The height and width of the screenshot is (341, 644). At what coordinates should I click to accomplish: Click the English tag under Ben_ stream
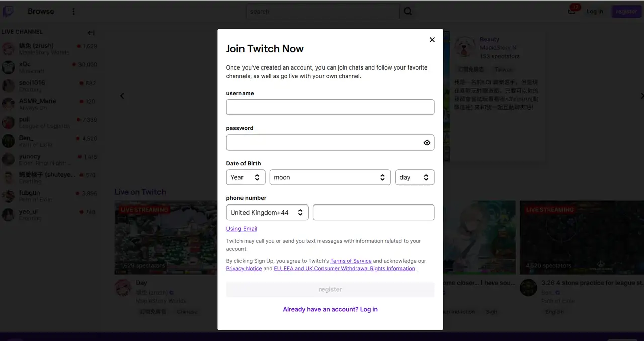point(554,312)
